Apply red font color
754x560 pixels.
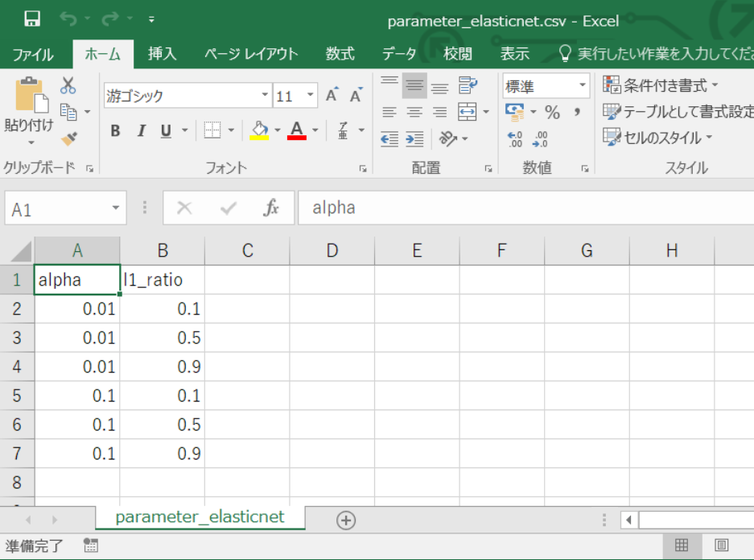coord(297,130)
